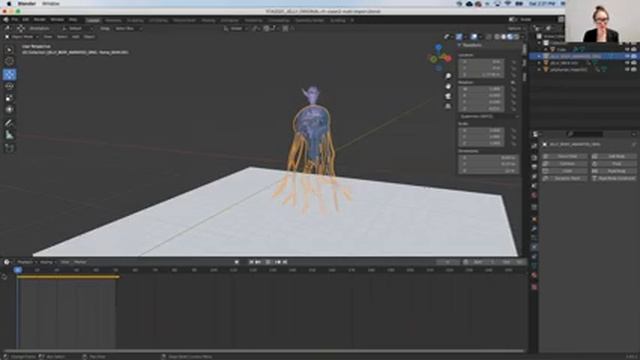The height and width of the screenshot is (360, 640).
Task: Switch to rendered viewport shading
Action: tap(516, 37)
